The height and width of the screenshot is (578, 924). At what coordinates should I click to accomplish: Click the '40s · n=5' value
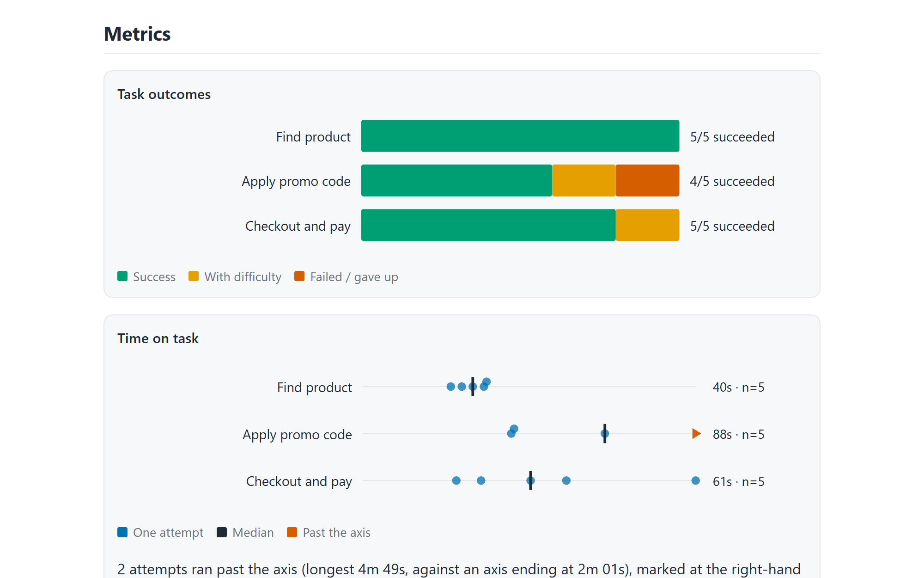739,387
